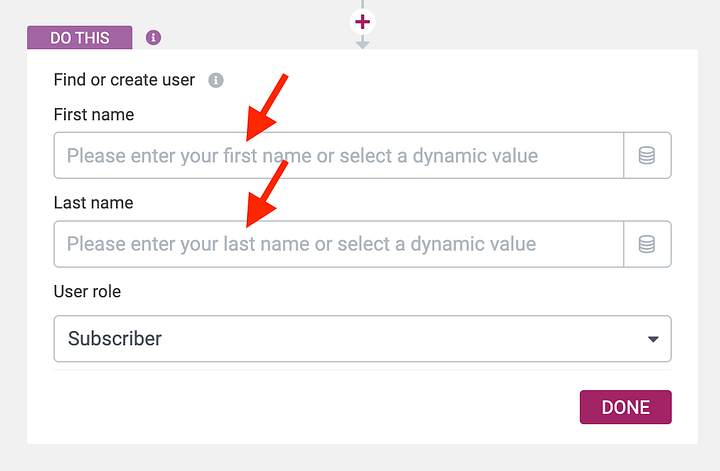Click the upper red annotation arrow
Image resolution: width=720 pixels, height=471 pixels.
[267, 107]
